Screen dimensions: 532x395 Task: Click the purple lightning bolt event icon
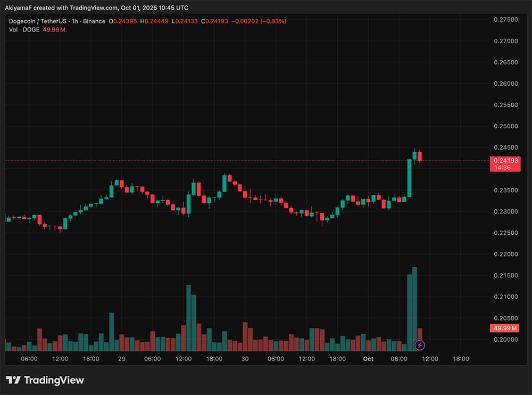pyautogui.click(x=420, y=345)
